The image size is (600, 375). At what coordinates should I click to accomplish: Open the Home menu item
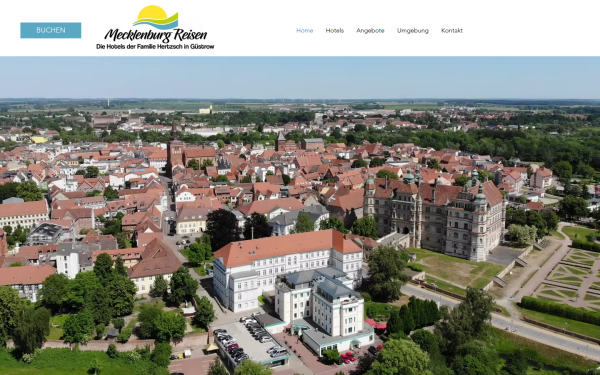(x=305, y=31)
